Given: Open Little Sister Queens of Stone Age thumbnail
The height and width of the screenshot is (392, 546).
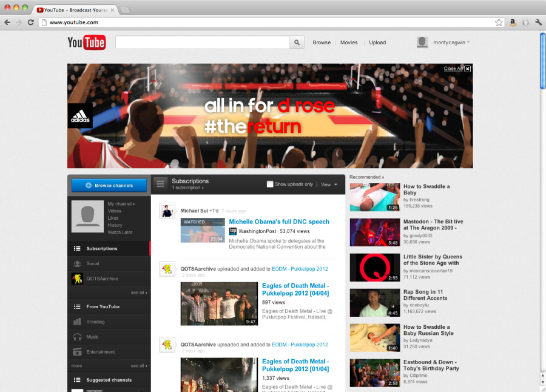Looking at the screenshot, I should (x=375, y=268).
